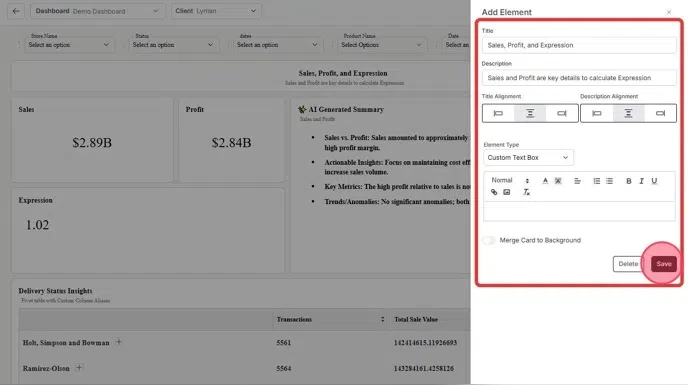Open the text color picker
The image size is (688, 385).
pyautogui.click(x=545, y=181)
